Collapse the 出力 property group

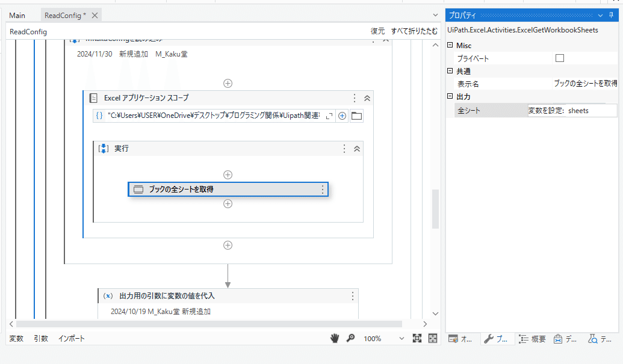click(450, 96)
